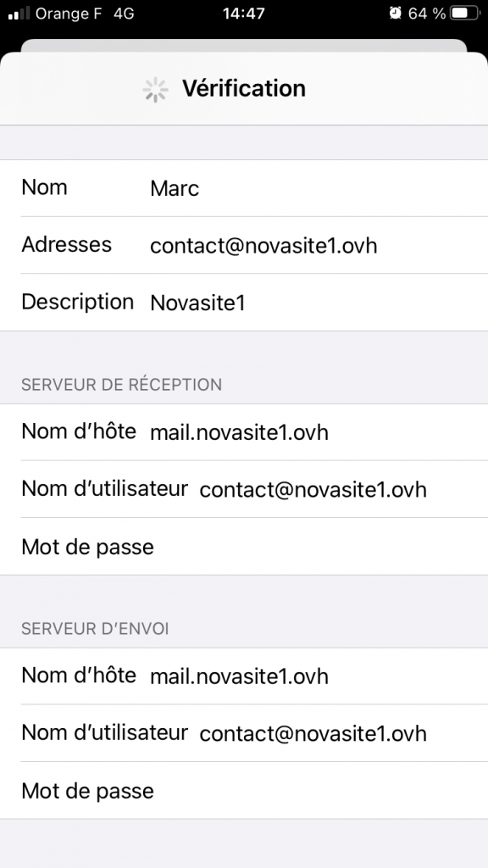The image size is (488, 868).
Task: Tap the Vérification title
Action: 244,88
